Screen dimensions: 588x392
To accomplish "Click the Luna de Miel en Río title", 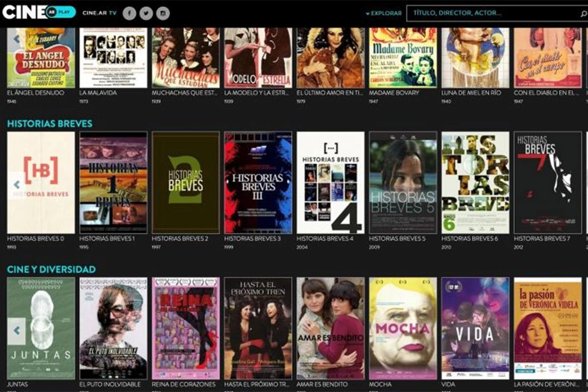I will click(x=471, y=93).
